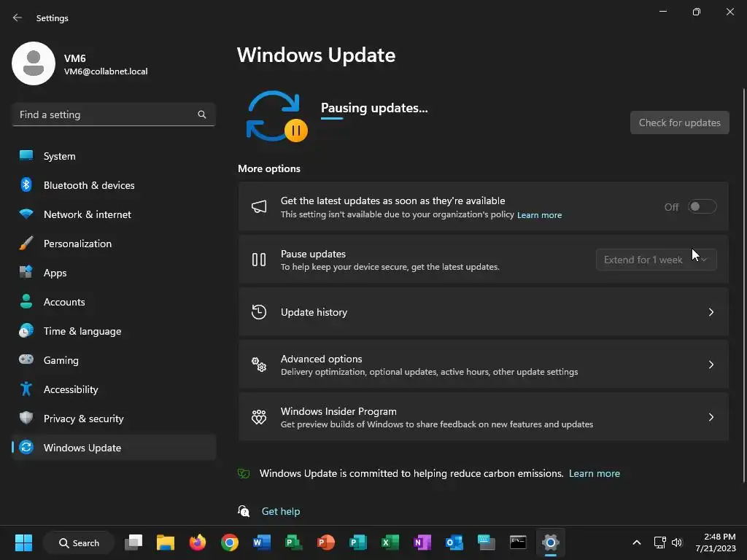Open the Start menu
This screenshot has width=747, height=560.
(x=23, y=542)
